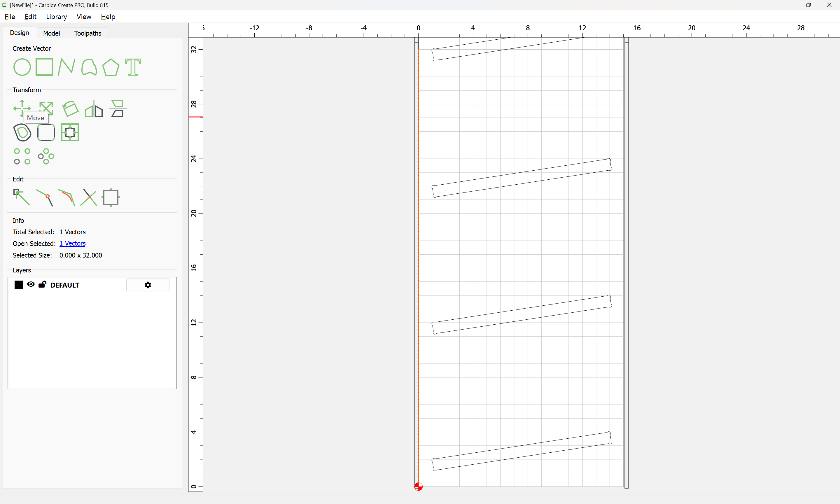Open the Align vectors tool
Screen dimensions: 840x504
click(x=118, y=109)
